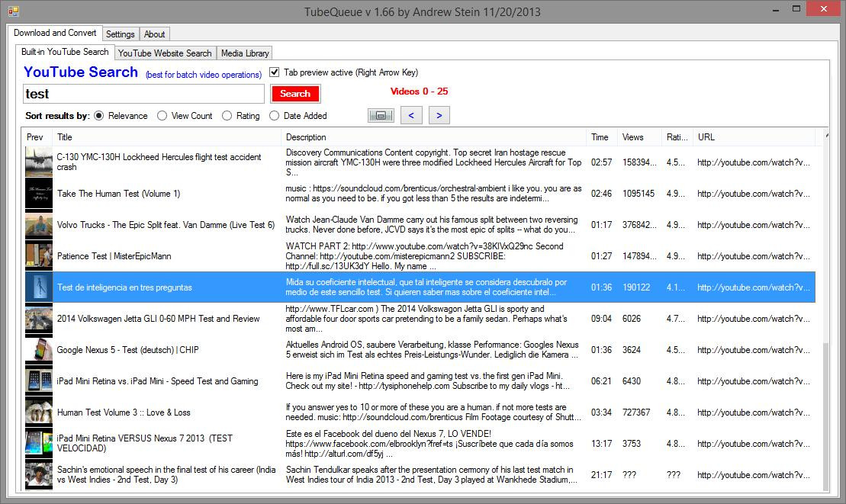Click time value 09:04
Viewport: 846px width, 504px height.
[x=601, y=319]
